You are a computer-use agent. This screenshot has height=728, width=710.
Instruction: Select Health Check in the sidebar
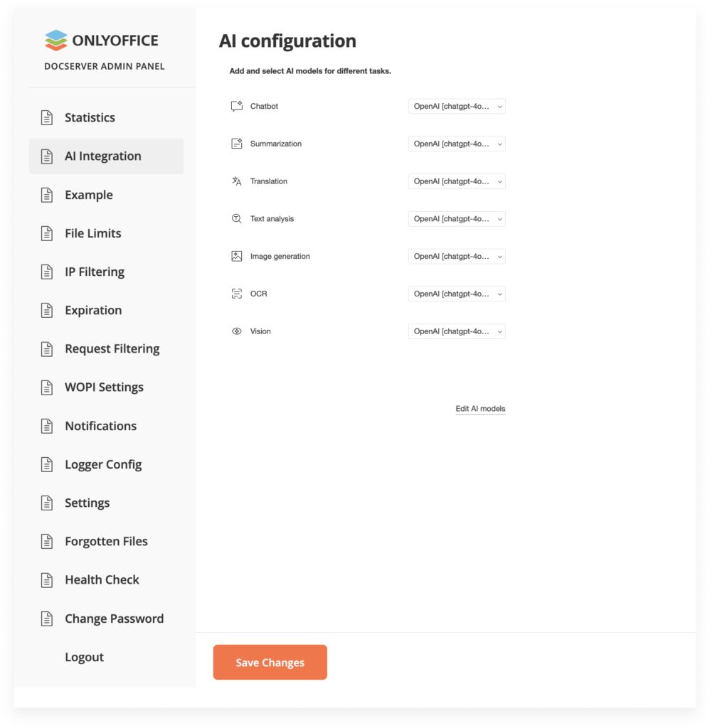coord(102,580)
